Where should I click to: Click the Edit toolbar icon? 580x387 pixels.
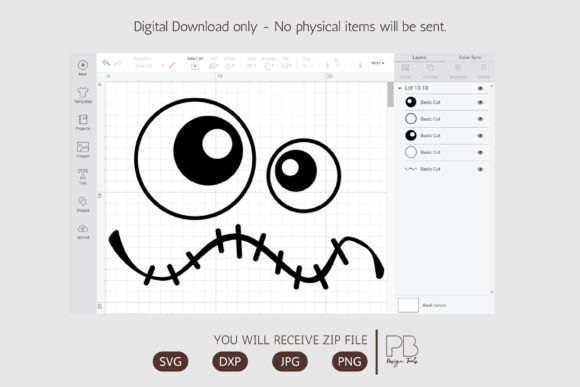tap(213, 66)
